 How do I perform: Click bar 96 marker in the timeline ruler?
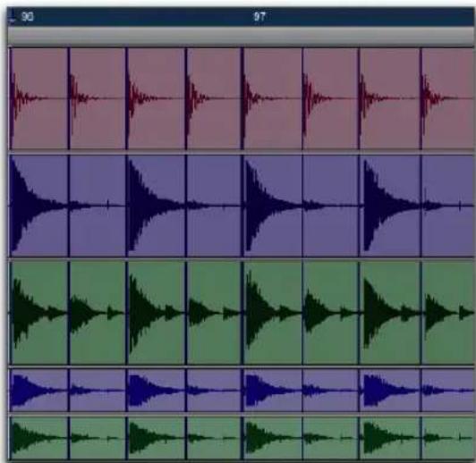(28, 17)
